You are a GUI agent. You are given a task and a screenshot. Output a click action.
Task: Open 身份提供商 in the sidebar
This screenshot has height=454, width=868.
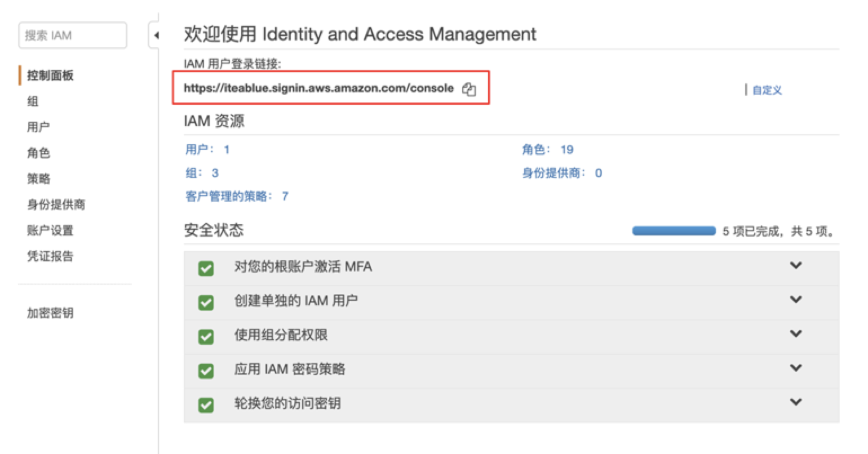pyautogui.click(x=56, y=205)
